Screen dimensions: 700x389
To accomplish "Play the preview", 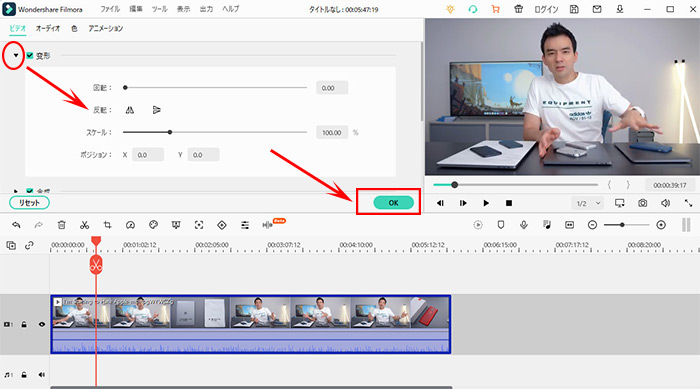I will 486,203.
